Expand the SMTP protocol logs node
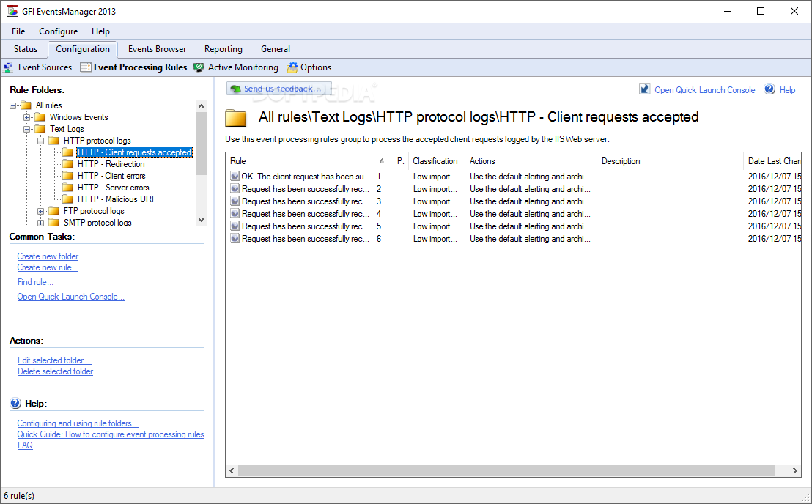This screenshot has width=812, height=504. click(x=41, y=223)
